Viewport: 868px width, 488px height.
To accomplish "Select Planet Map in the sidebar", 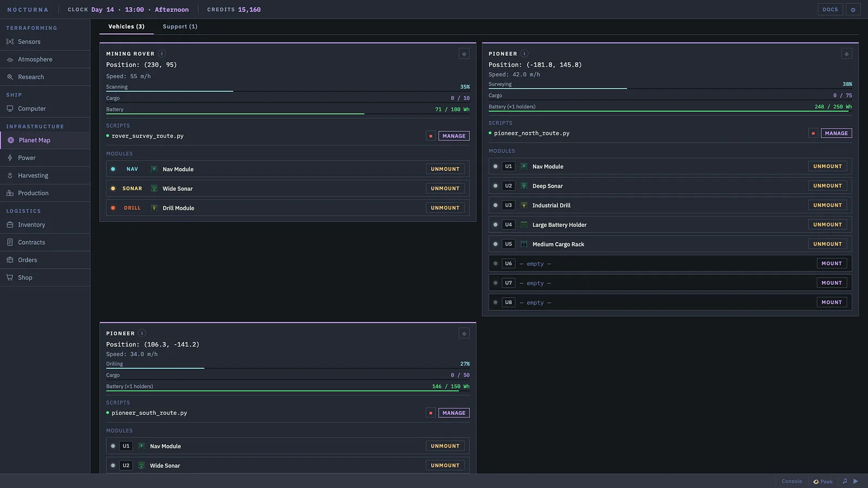I will click(45, 140).
